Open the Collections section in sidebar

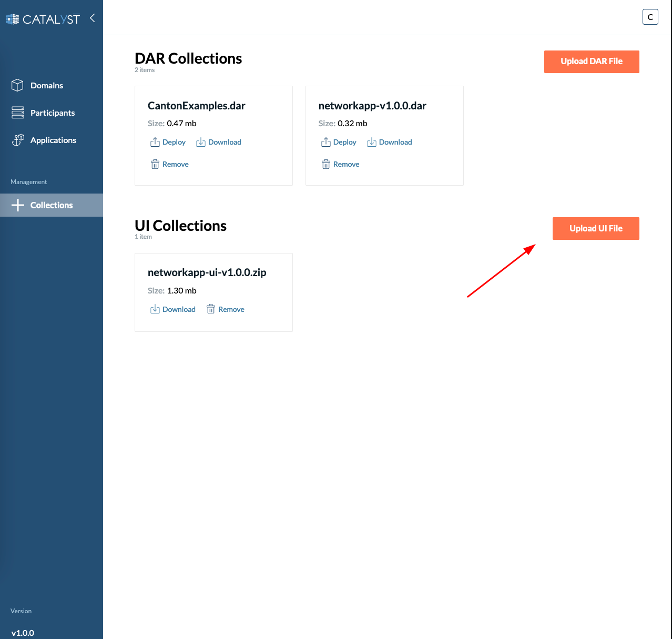click(x=51, y=205)
